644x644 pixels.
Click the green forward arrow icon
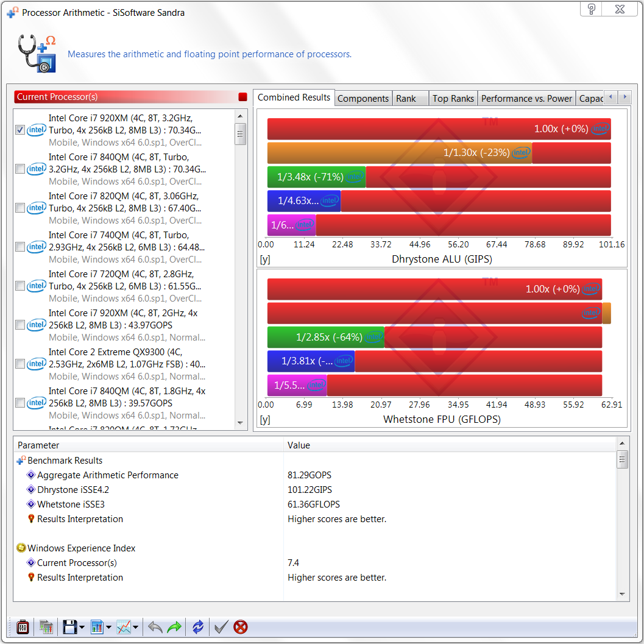174,627
